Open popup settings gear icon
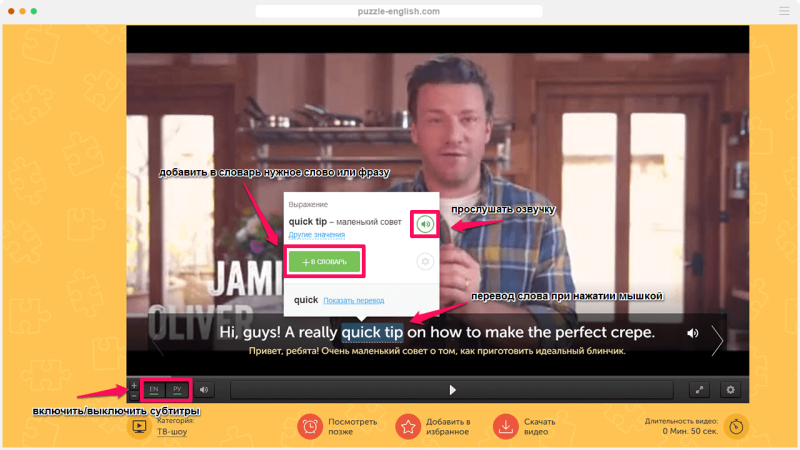The height and width of the screenshot is (450, 800). (x=425, y=262)
